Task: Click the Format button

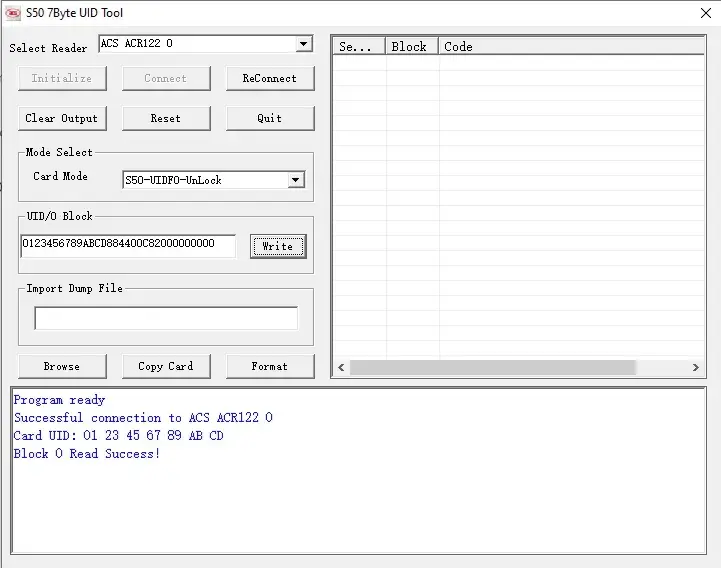Action: pos(269,366)
